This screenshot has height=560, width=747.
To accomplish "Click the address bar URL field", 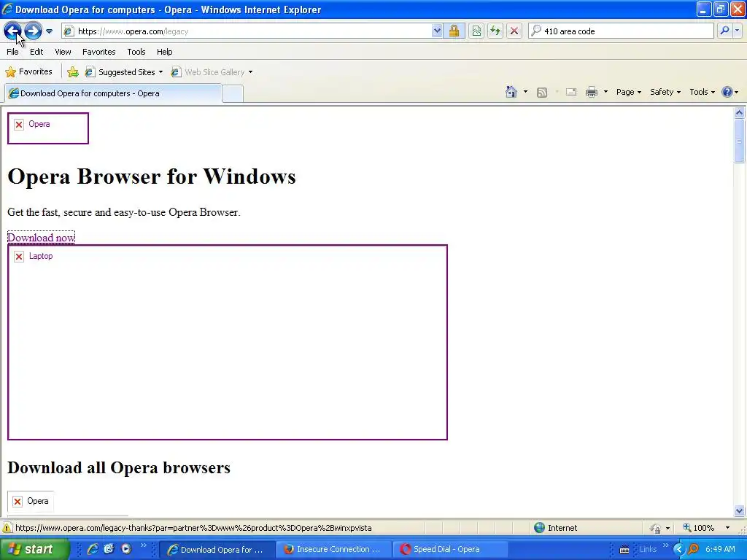I will click(x=248, y=31).
